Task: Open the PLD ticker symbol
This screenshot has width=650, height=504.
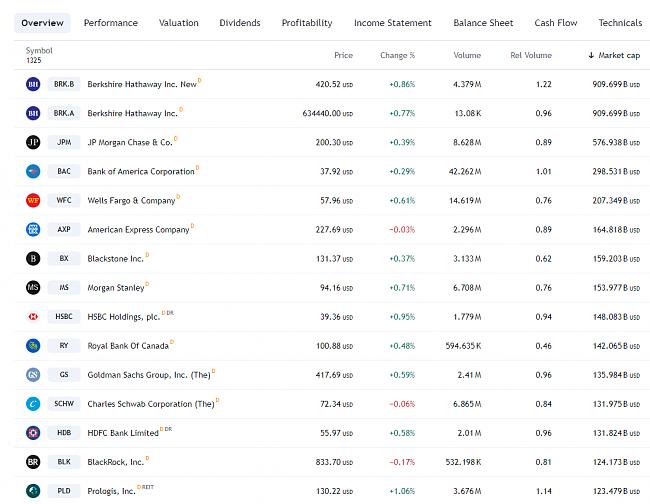Action: tap(64, 491)
